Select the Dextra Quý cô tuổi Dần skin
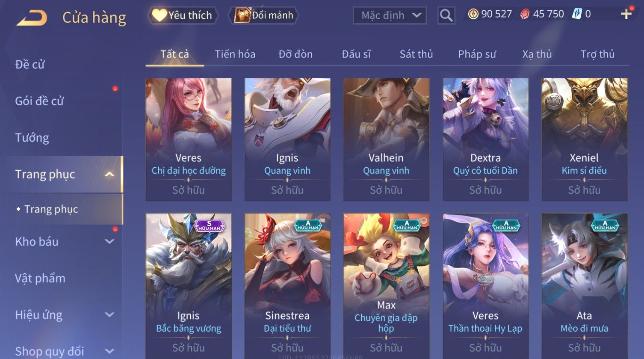The height and width of the screenshot is (359, 644). point(485,139)
